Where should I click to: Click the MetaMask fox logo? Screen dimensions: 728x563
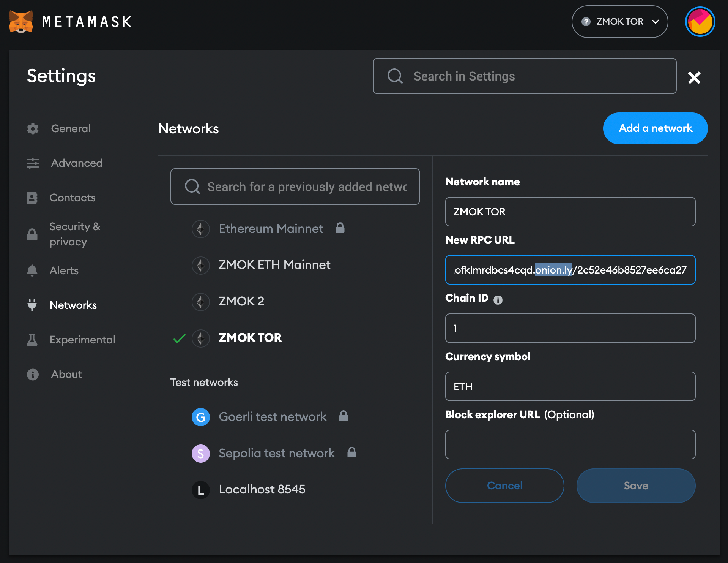pyautogui.click(x=21, y=22)
